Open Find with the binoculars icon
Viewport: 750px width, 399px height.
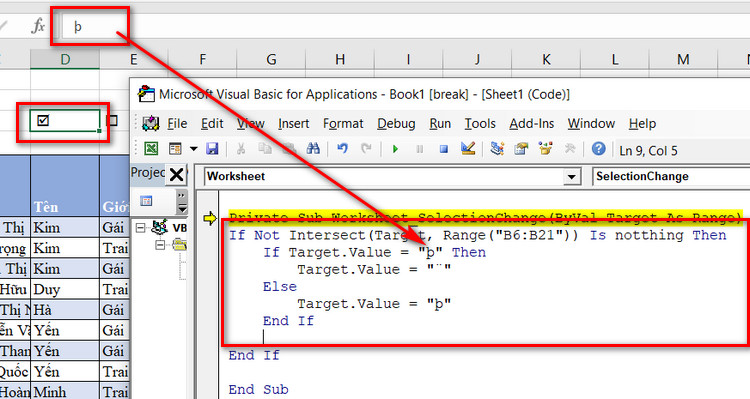point(313,149)
